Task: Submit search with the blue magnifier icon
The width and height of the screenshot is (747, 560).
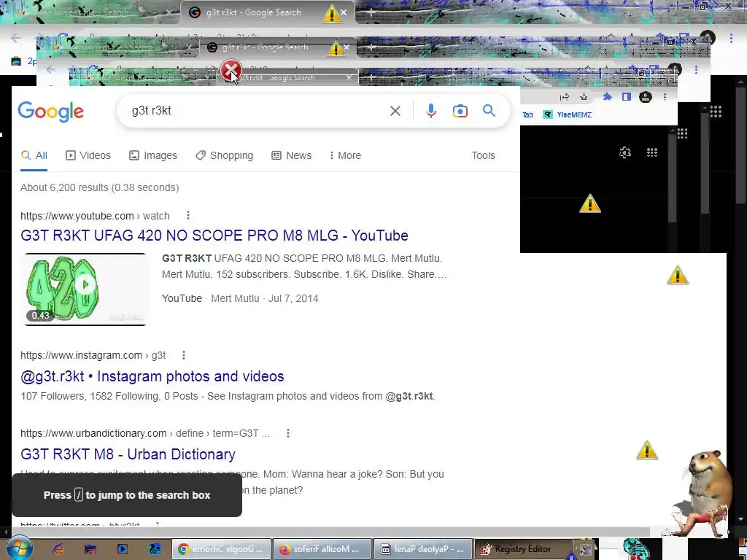Action: [x=489, y=111]
